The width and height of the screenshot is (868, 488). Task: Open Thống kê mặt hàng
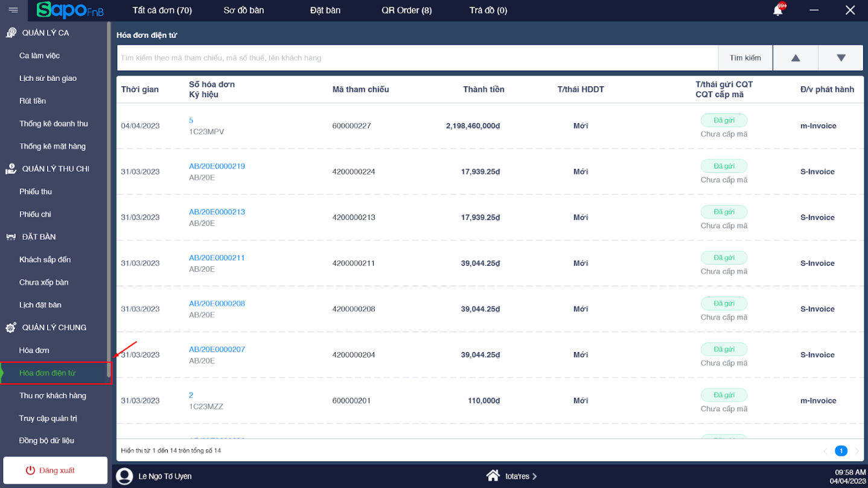click(53, 146)
